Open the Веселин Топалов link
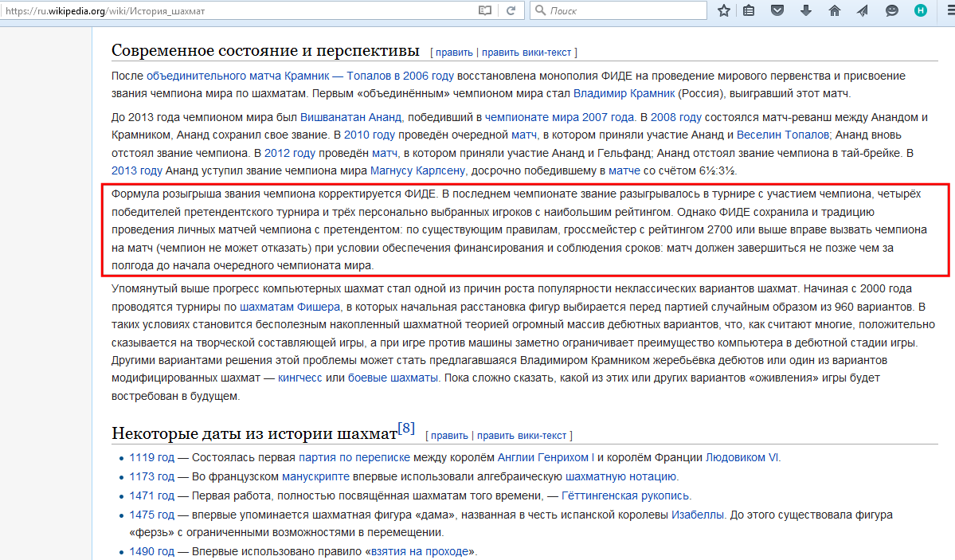Image resolution: width=955 pixels, height=560 pixels. (x=783, y=135)
